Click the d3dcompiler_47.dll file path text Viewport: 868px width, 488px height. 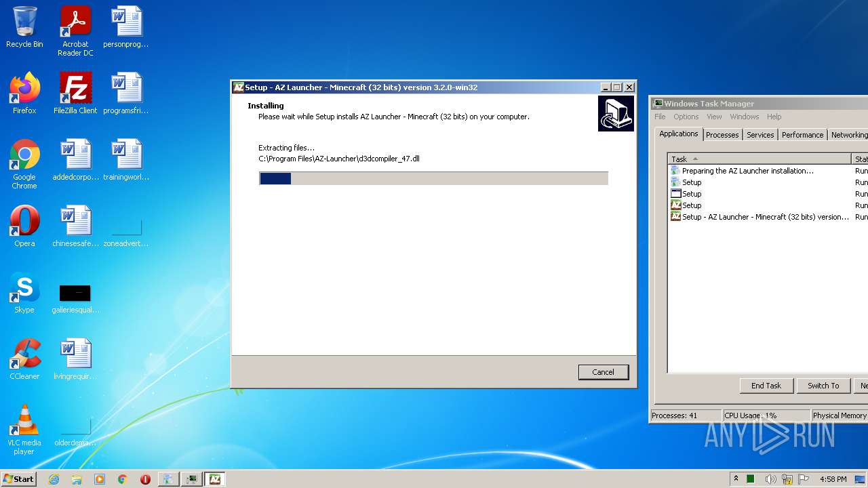[x=339, y=159]
